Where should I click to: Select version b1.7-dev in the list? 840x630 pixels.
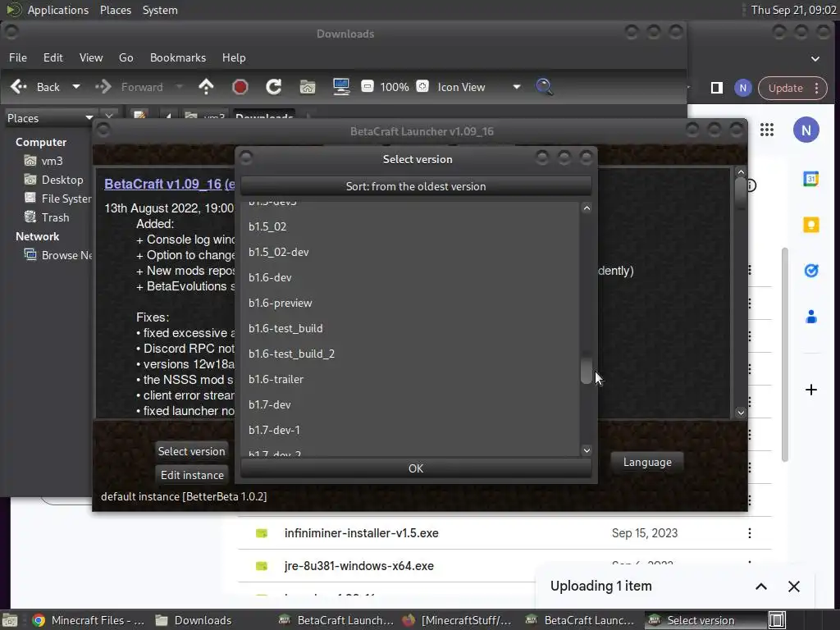pos(410,405)
